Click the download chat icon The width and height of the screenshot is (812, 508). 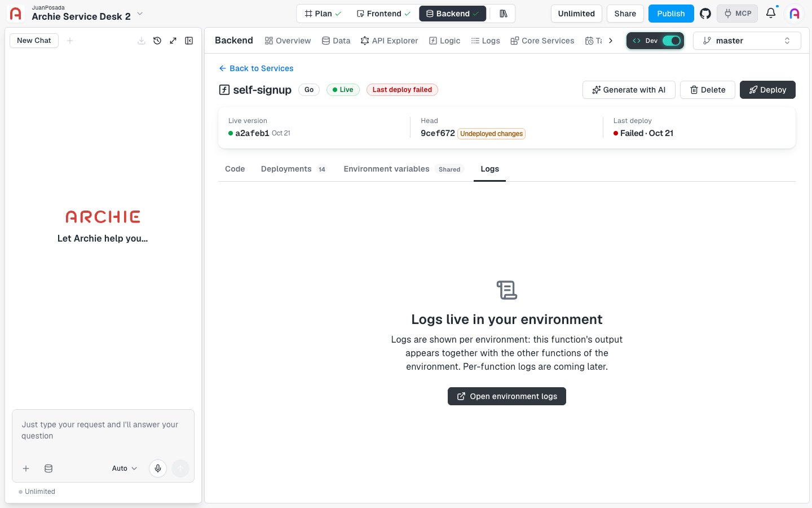[x=142, y=41]
